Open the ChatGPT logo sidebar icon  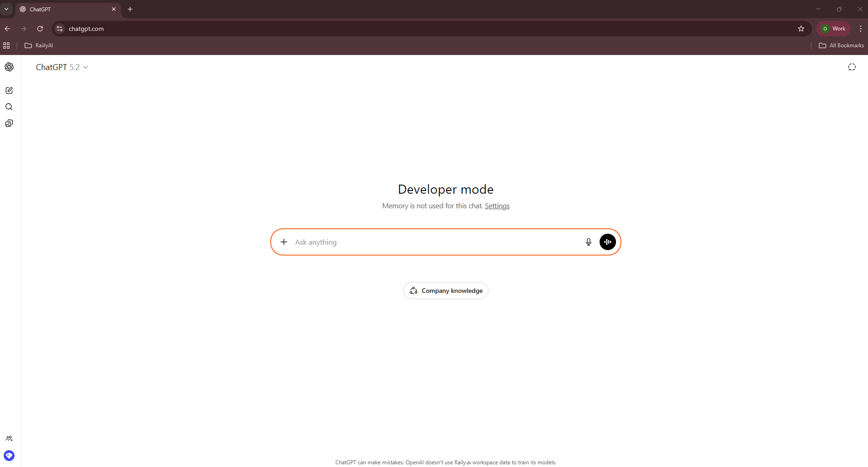click(x=9, y=67)
